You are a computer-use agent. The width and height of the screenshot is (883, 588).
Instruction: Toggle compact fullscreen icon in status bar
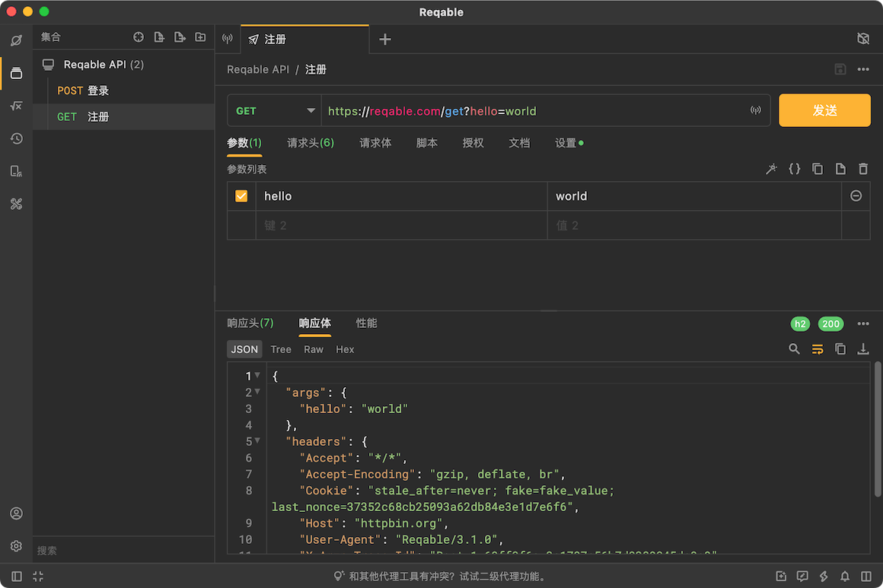coord(38,576)
